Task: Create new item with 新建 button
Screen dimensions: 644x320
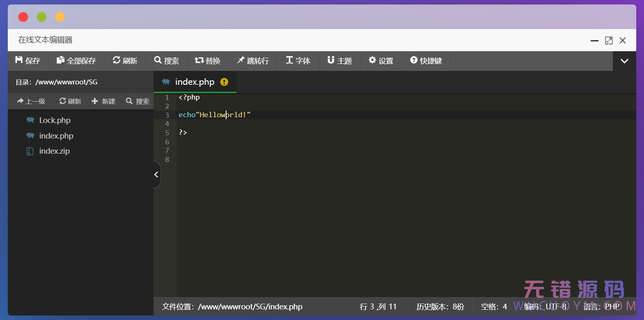Action: (103, 101)
